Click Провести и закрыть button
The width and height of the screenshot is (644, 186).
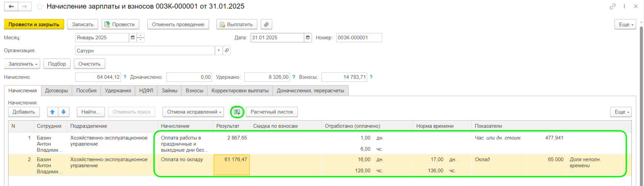click(34, 24)
